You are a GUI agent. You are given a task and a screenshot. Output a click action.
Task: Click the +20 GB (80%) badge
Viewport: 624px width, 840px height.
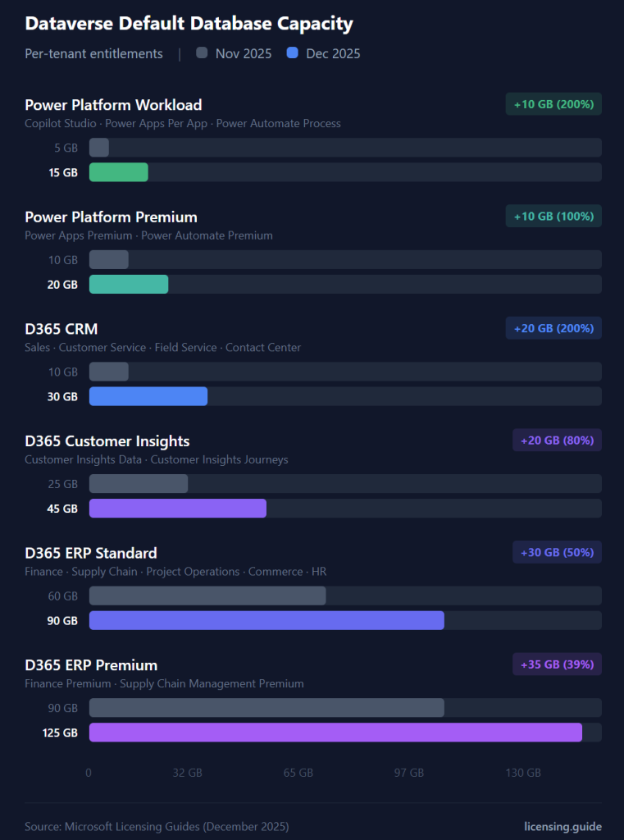pyautogui.click(x=557, y=441)
